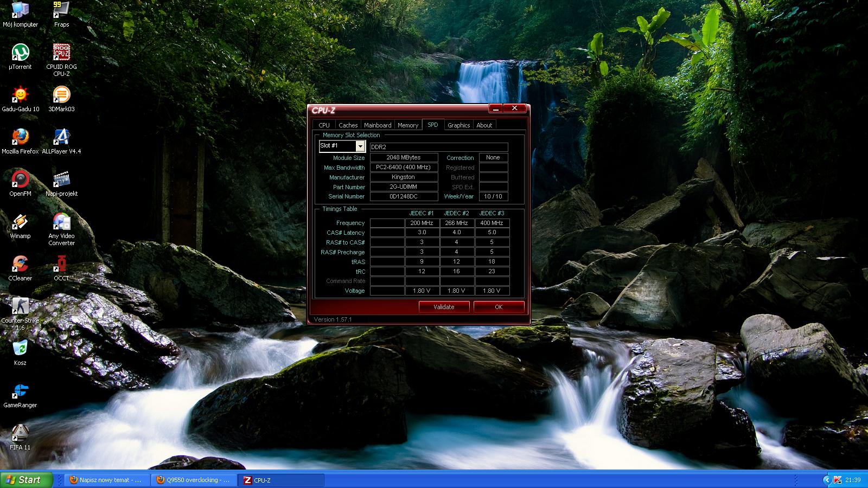Open the Caches tab
The image size is (868, 488).
click(x=348, y=125)
